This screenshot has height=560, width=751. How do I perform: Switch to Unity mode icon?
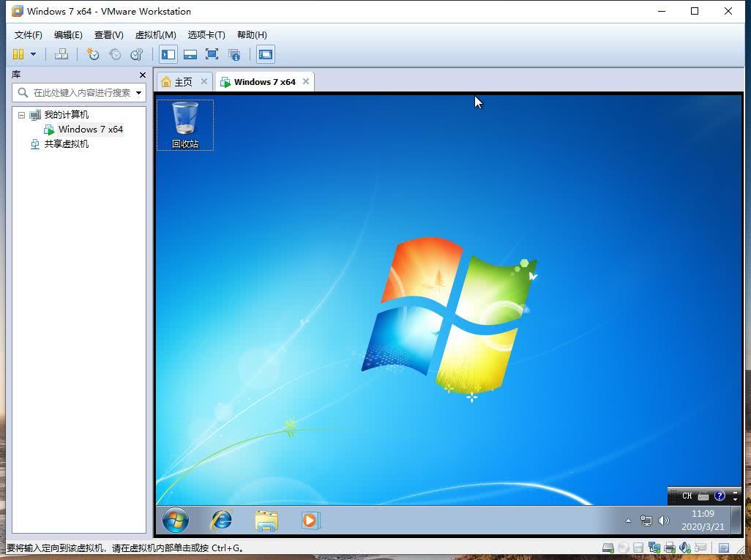(x=234, y=55)
